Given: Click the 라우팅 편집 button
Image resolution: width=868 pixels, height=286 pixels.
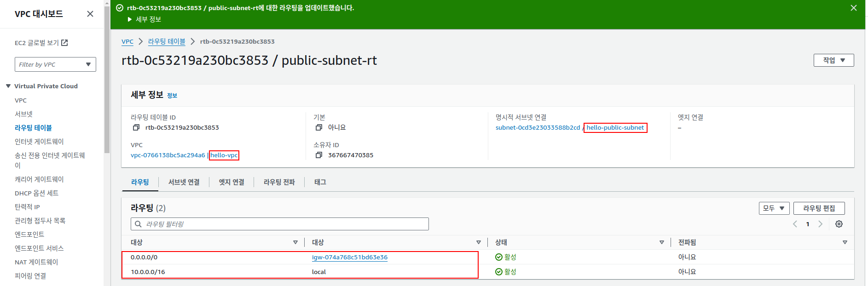Looking at the screenshot, I should [x=819, y=208].
